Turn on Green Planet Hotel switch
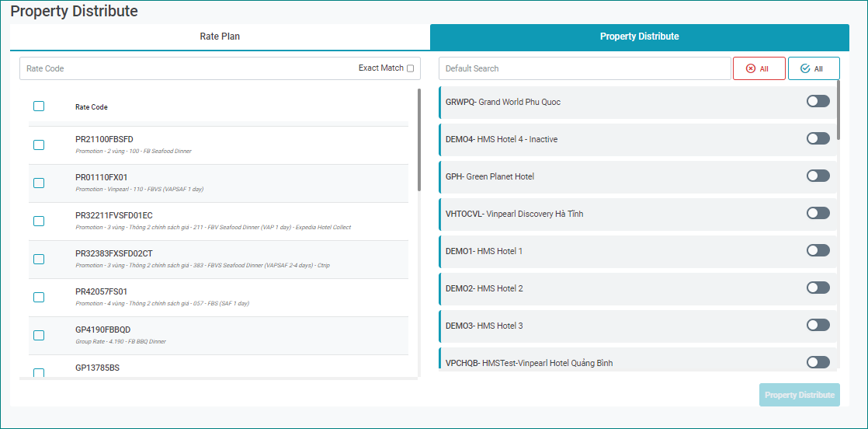 (x=818, y=176)
